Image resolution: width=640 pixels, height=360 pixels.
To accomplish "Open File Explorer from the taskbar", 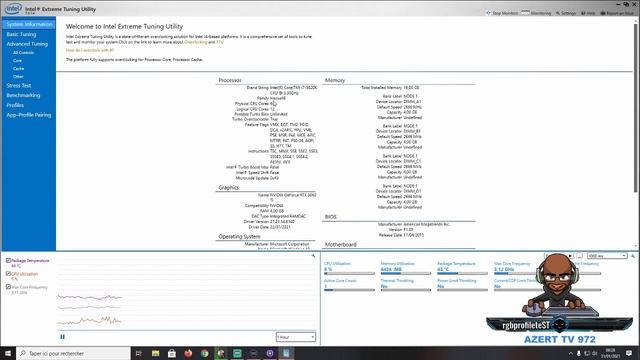I will 156,353.
